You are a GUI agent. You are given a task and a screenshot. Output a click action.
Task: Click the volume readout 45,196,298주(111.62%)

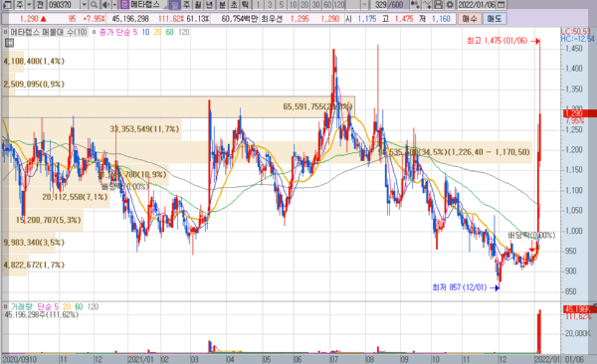(x=42, y=315)
